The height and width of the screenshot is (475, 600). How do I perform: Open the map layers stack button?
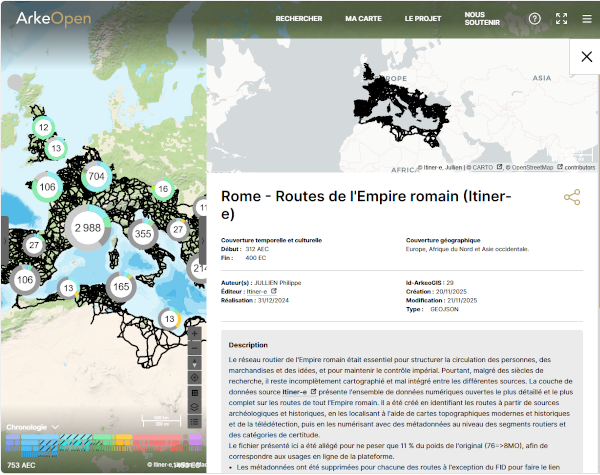tap(195, 407)
